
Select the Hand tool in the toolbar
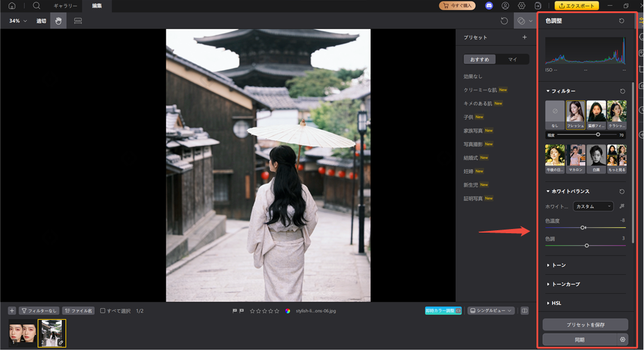coord(58,20)
